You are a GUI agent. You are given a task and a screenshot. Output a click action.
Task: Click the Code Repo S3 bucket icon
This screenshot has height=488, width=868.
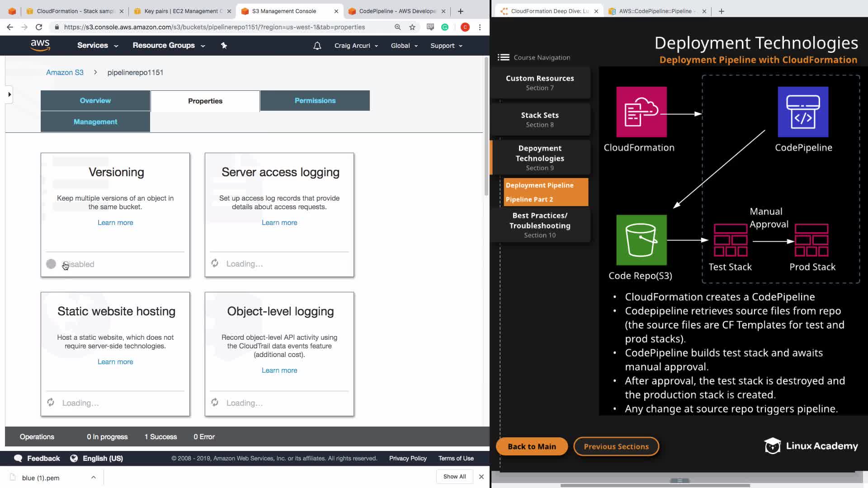pyautogui.click(x=641, y=240)
